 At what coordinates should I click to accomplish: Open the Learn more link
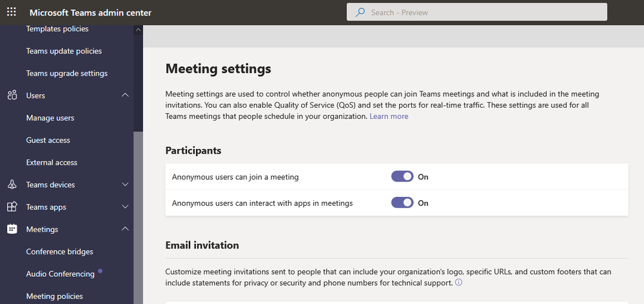coord(389,116)
